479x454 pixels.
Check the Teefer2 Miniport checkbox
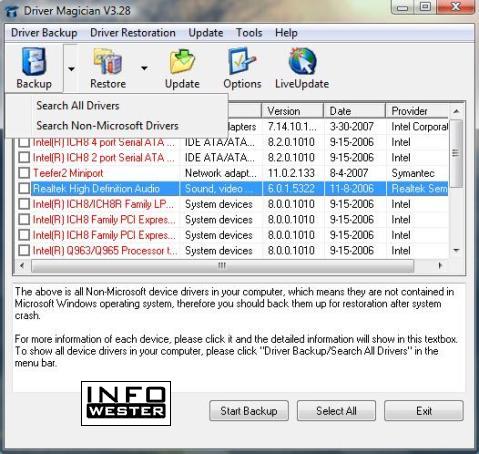(x=24, y=173)
